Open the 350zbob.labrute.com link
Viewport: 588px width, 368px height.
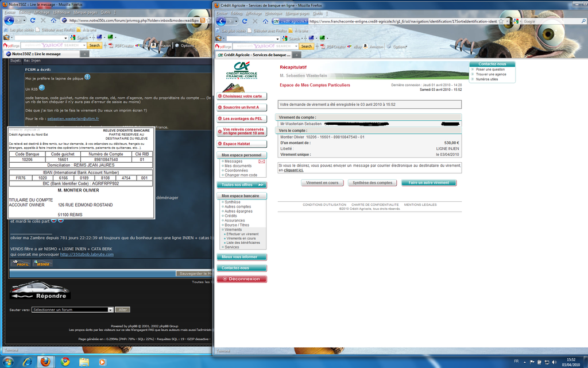tap(87, 254)
